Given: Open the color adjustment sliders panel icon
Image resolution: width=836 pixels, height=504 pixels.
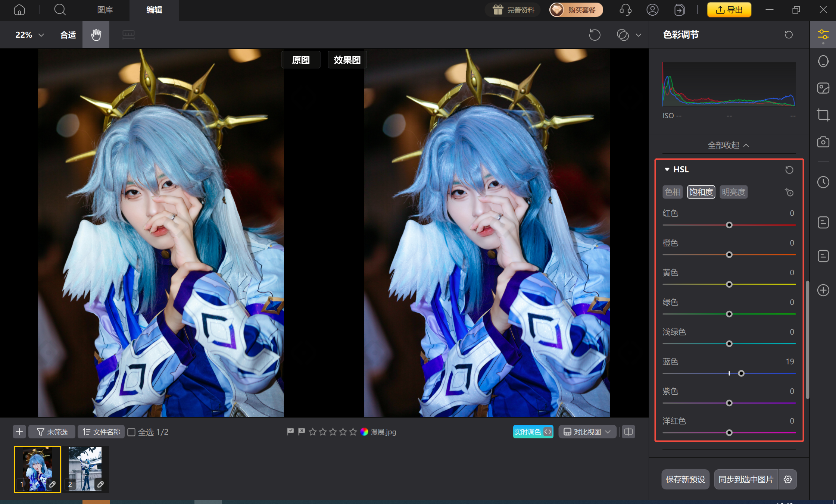Looking at the screenshot, I should click(x=823, y=35).
